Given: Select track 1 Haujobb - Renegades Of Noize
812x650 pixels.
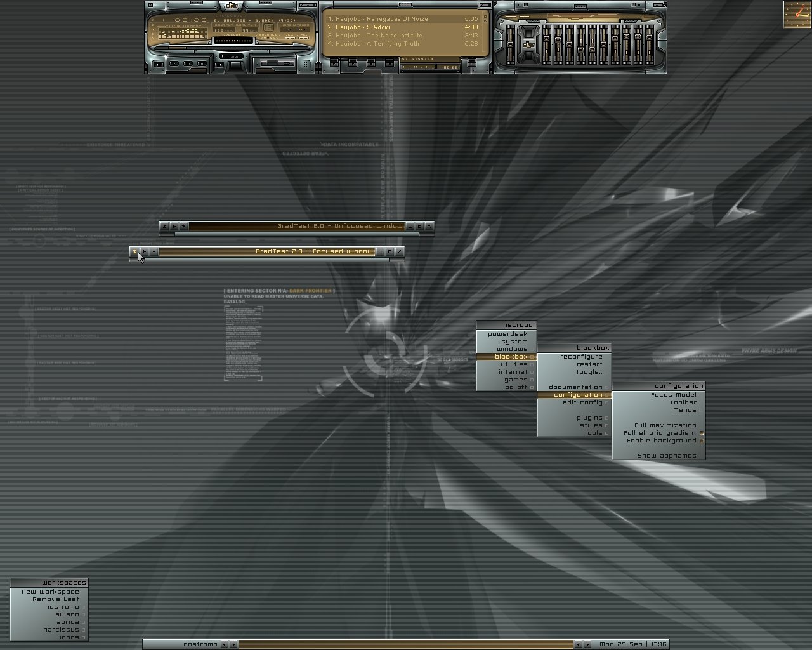Looking at the screenshot, I should tap(403, 19).
